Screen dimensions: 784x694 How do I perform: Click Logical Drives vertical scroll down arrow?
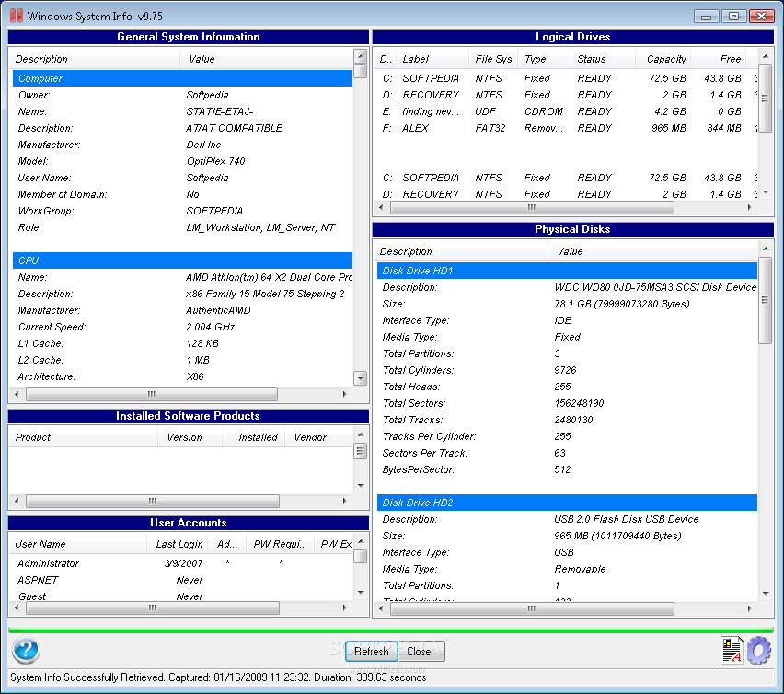coord(766,192)
